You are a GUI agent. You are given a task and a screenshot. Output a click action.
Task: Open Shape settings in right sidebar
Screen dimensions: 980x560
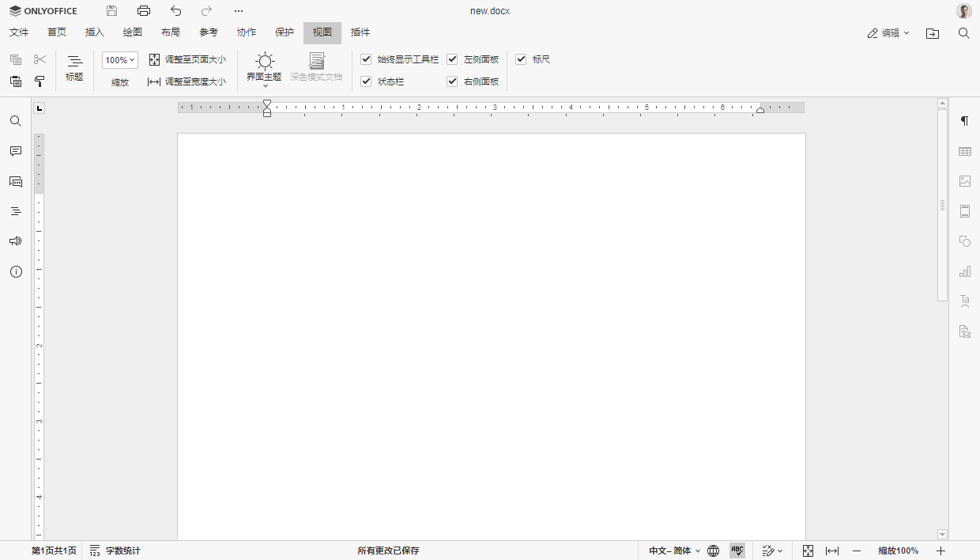[x=965, y=241]
